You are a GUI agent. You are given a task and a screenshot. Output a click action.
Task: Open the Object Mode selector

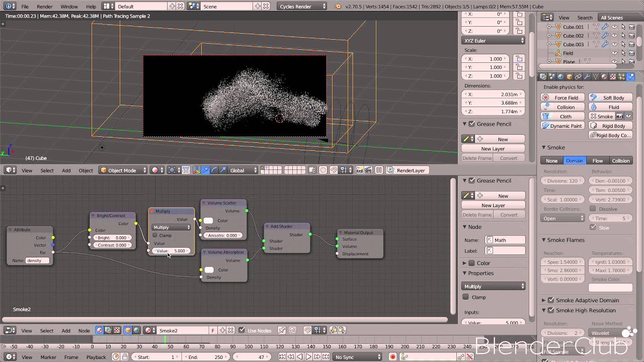point(123,170)
